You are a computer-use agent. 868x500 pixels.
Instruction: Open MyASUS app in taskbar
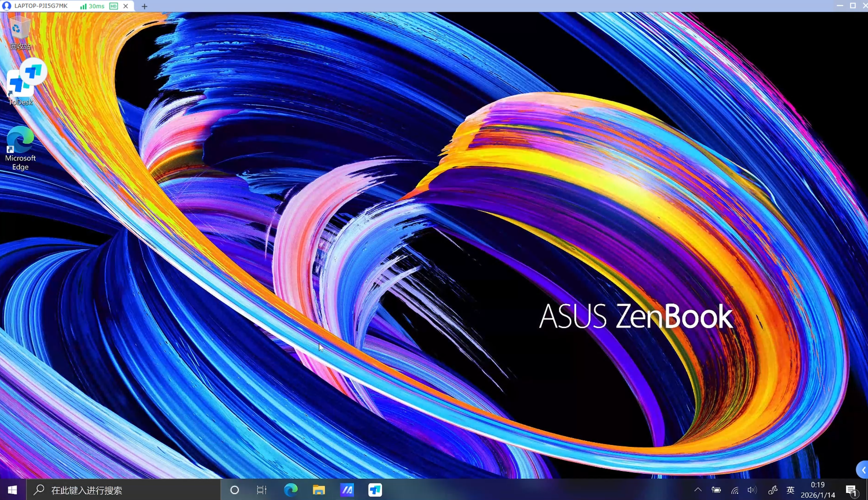(347, 490)
